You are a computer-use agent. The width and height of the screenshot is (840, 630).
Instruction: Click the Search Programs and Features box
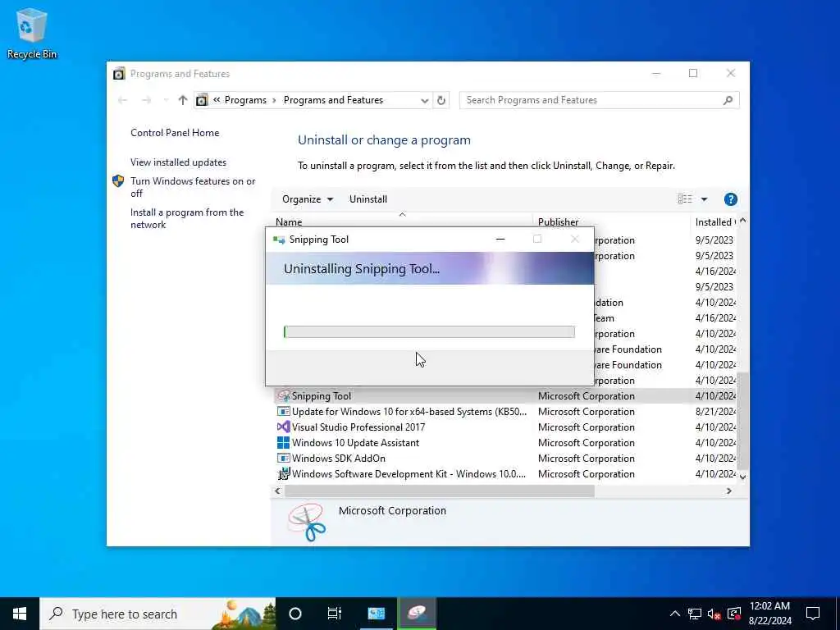pos(599,100)
